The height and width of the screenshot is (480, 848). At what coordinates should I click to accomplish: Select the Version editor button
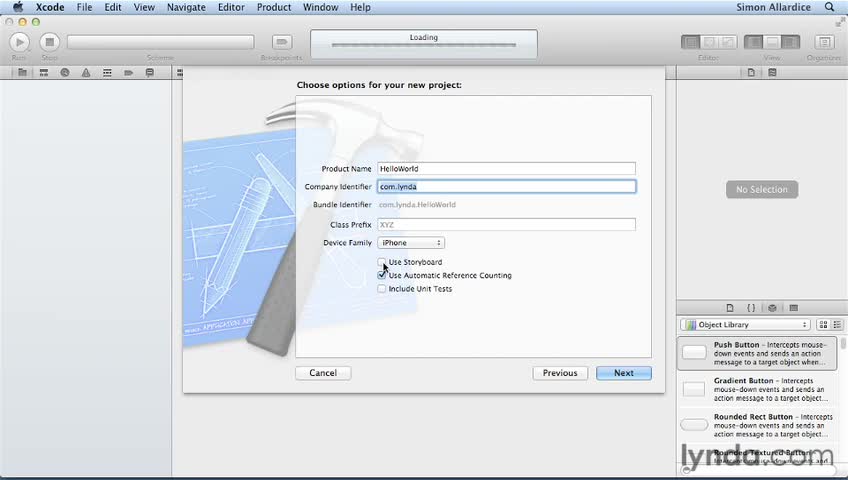(728, 42)
